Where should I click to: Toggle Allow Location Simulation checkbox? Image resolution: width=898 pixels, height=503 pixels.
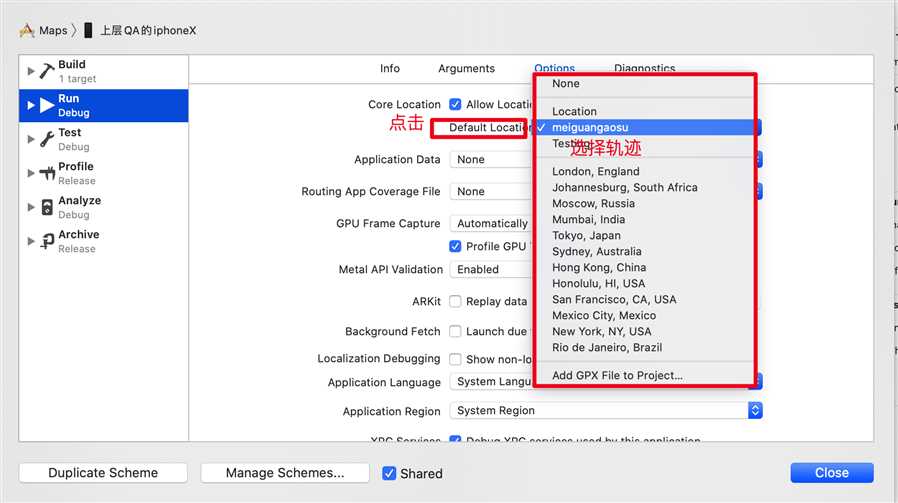coord(455,104)
